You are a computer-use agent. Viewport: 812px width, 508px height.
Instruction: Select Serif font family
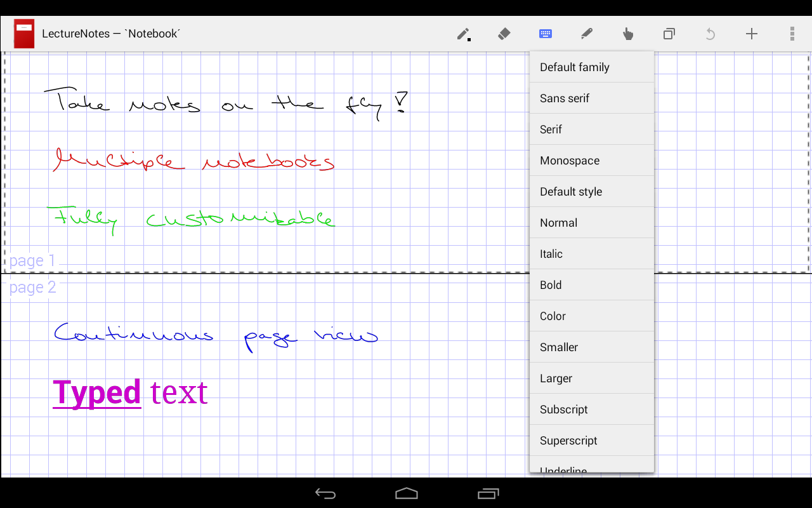[592, 130]
